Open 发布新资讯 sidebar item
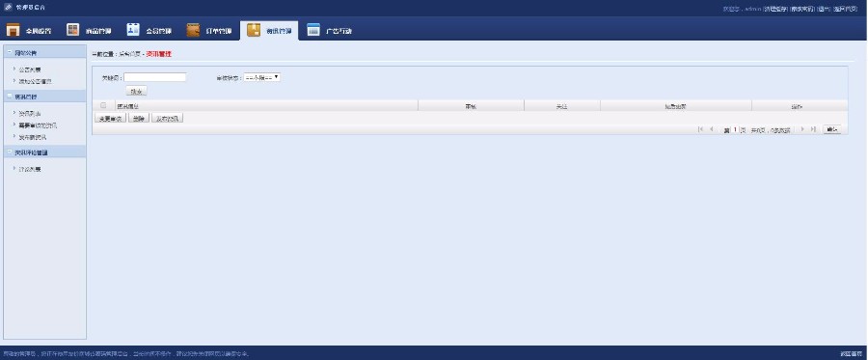868x360 pixels. point(32,136)
